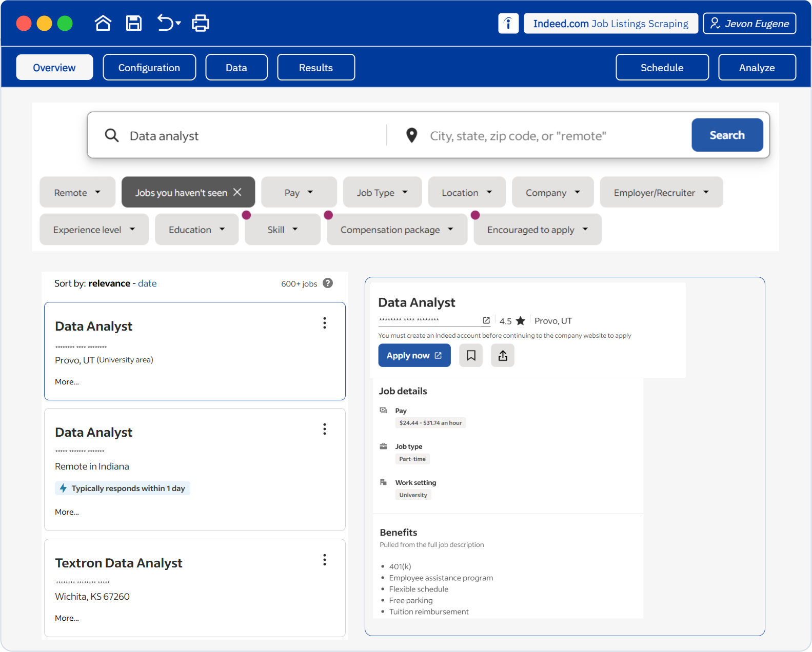Go to the home icon

103,23
